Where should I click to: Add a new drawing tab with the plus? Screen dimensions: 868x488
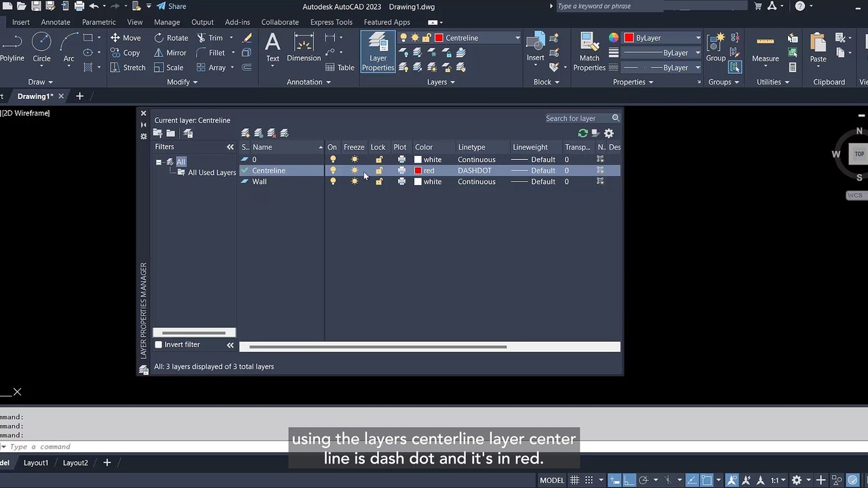point(79,96)
